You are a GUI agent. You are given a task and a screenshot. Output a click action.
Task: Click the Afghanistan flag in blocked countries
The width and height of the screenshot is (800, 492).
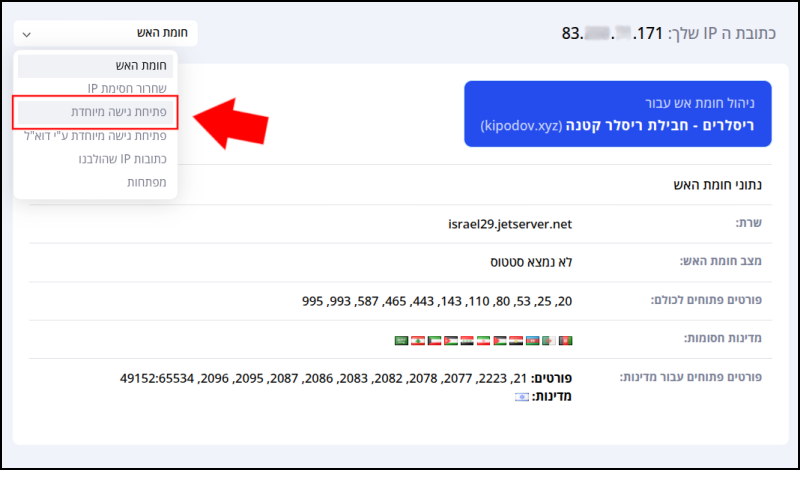565,340
